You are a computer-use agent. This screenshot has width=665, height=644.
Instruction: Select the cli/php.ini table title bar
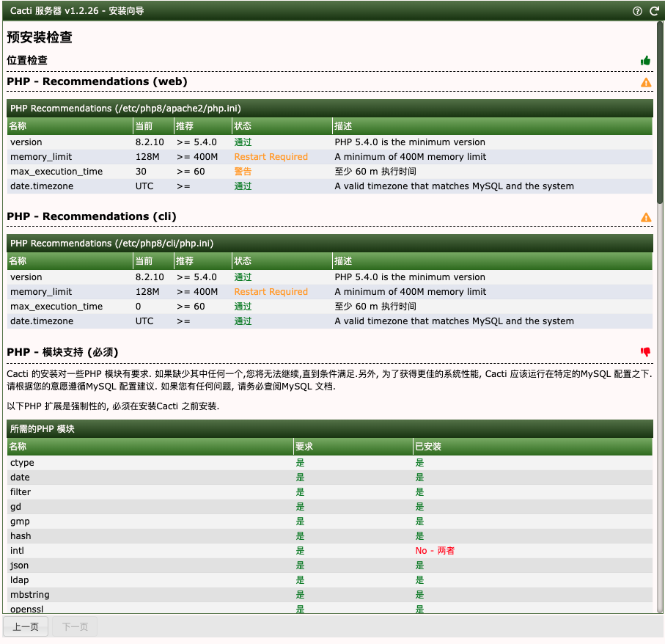329,243
